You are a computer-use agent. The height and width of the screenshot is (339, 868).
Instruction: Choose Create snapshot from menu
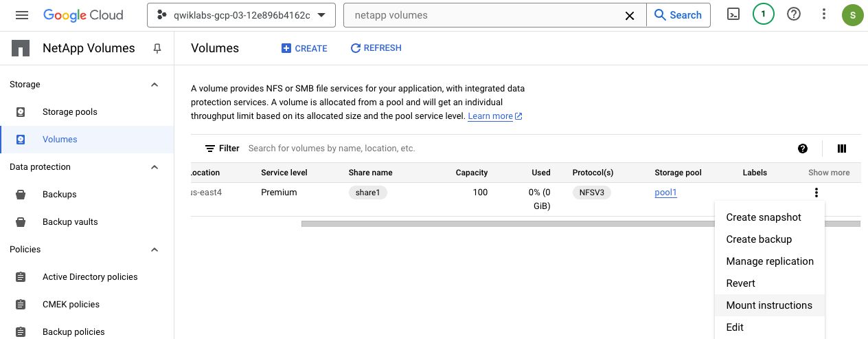pyautogui.click(x=769, y=217)
